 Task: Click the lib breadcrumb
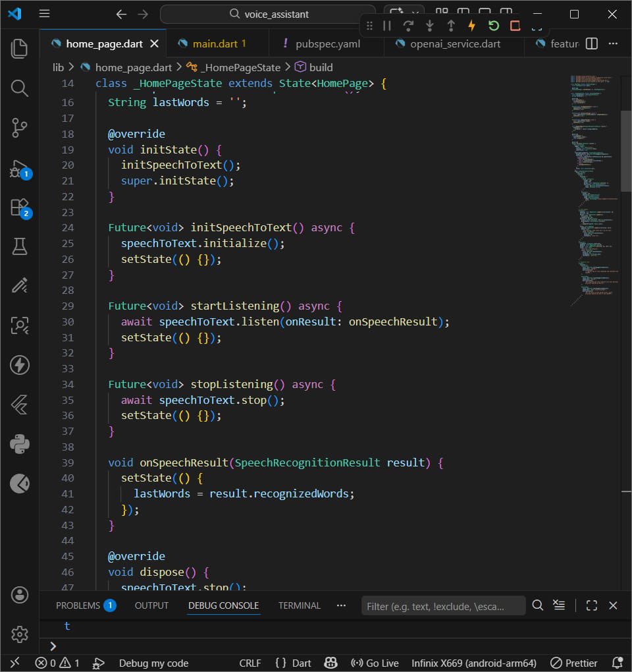tap(58, 67)
